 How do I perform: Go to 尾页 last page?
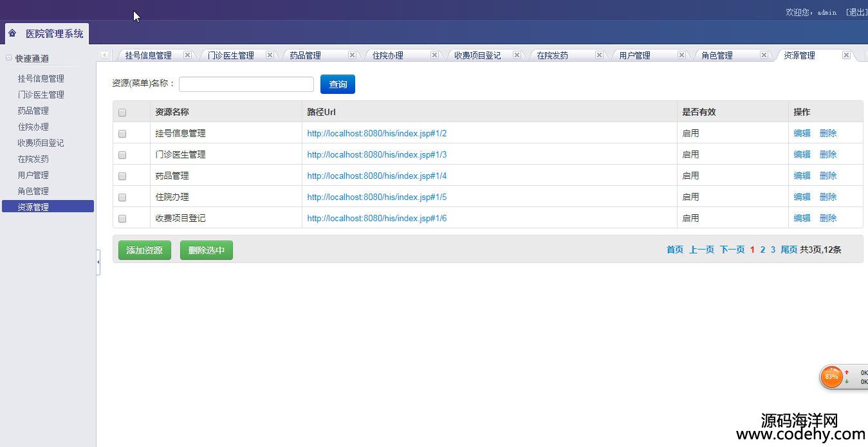click(x=789, y=250)
